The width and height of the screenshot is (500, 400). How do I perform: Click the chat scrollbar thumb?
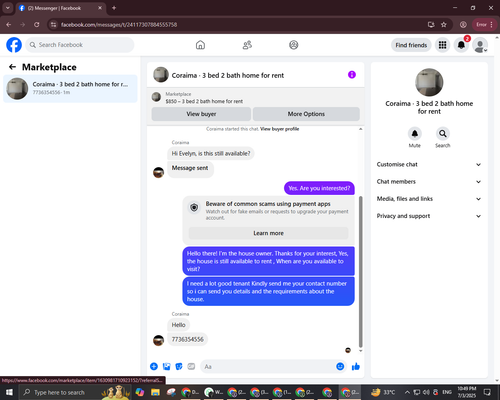point(360,272)
